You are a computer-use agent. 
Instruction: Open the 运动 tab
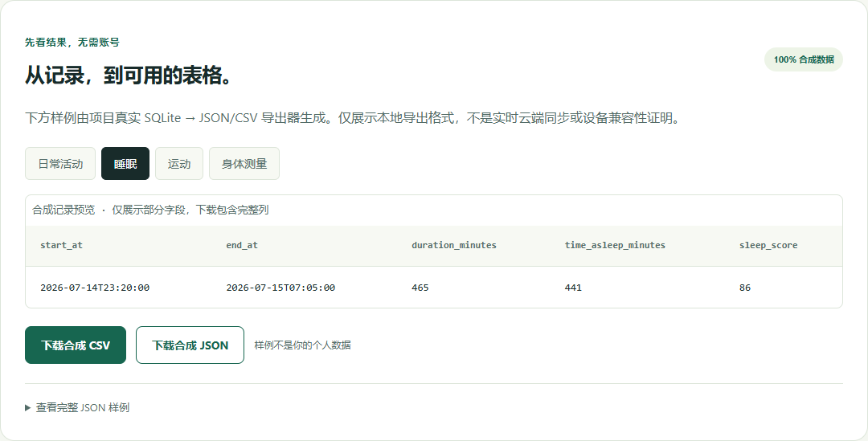[179, 164]
